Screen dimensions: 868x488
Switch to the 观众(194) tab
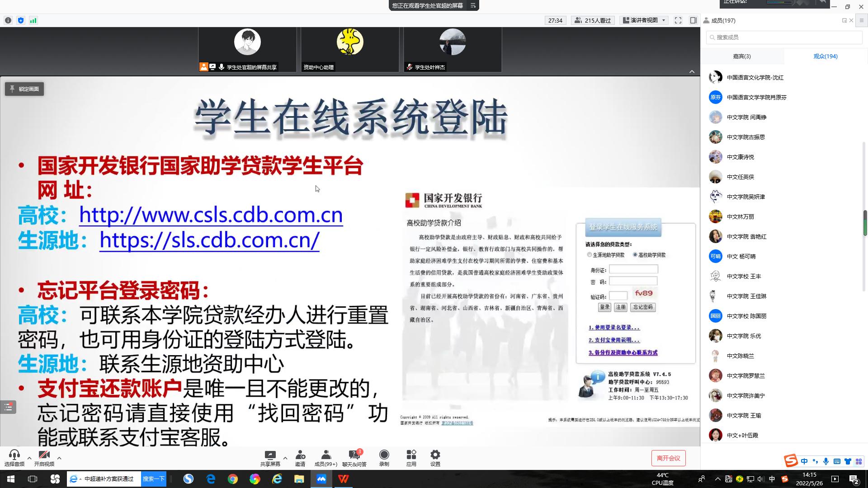pyautogui.click(x=825, y=56)
